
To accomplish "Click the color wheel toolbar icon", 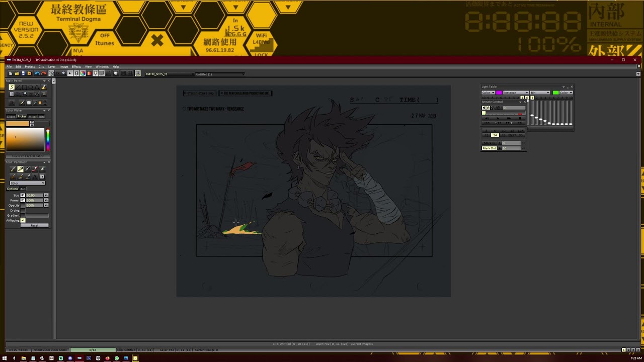I will 83,73.
